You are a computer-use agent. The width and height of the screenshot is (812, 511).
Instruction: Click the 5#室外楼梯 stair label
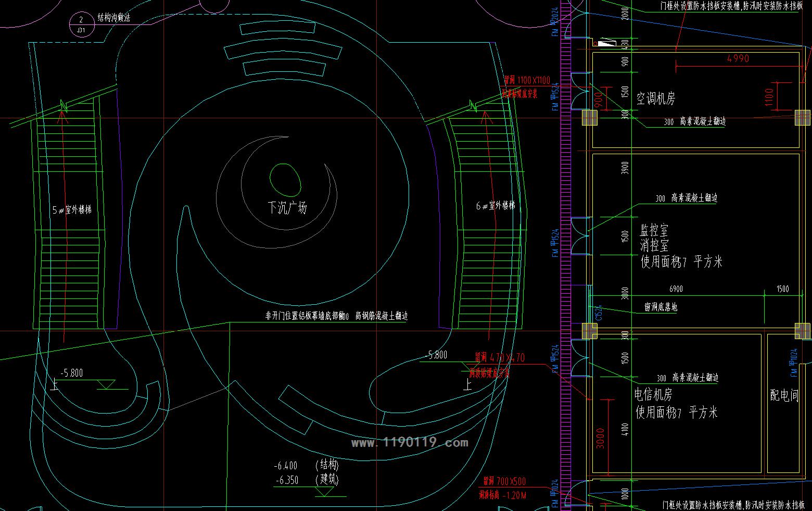(x=72, y=210)
